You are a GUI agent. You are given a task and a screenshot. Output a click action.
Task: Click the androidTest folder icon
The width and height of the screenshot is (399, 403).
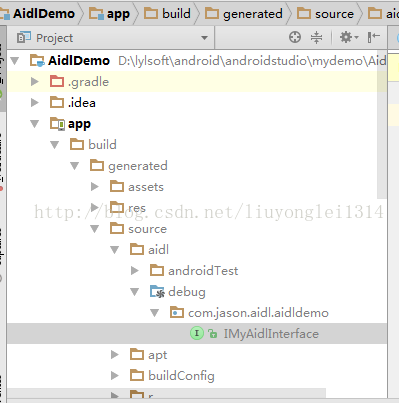(157, 270)
